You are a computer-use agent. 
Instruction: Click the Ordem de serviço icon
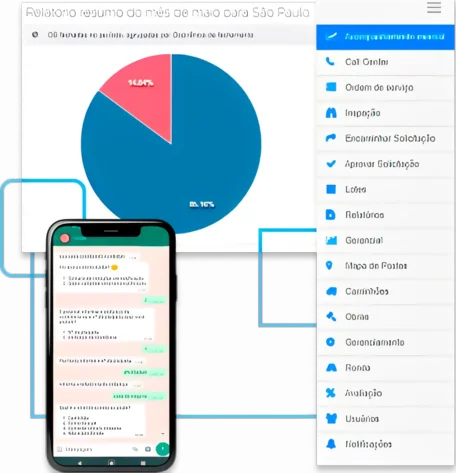coord(331,87)
